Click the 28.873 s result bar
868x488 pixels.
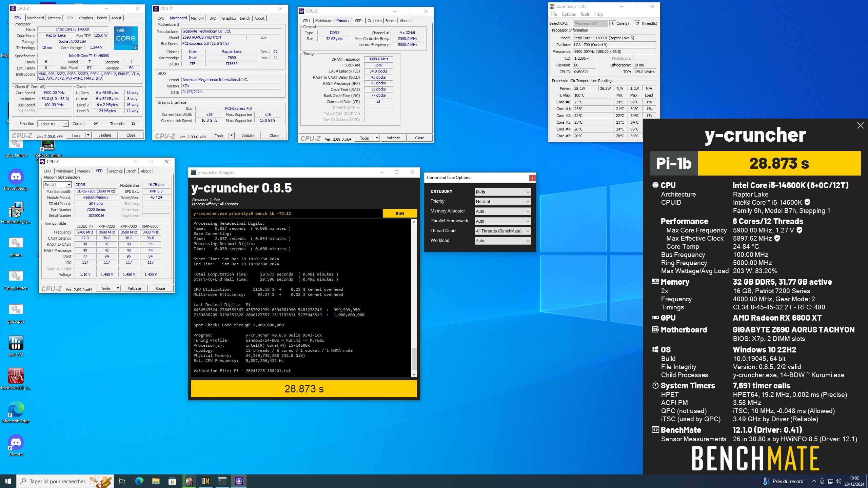point(304,389)
